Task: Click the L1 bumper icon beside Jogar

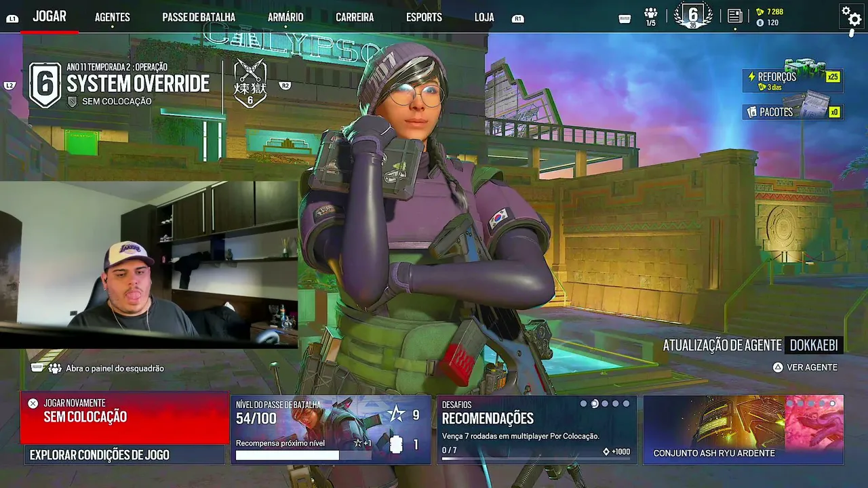Action: click(x=12, y=19)
